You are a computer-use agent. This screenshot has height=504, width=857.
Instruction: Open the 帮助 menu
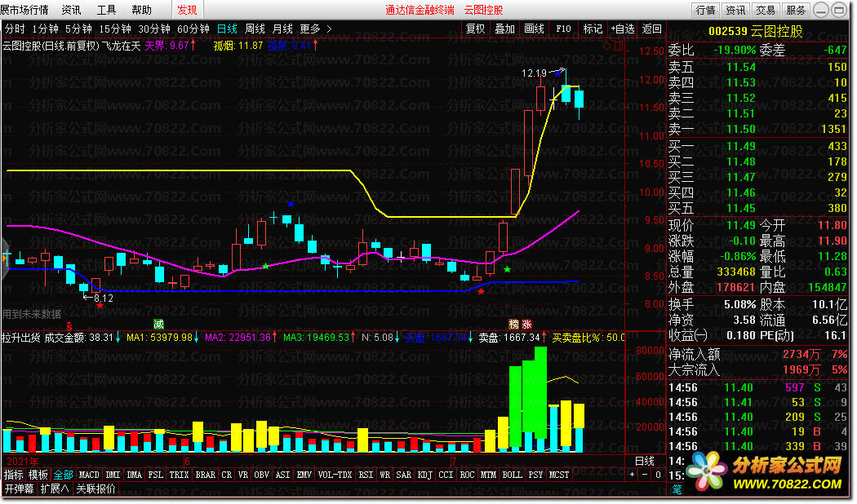point(141,10)
